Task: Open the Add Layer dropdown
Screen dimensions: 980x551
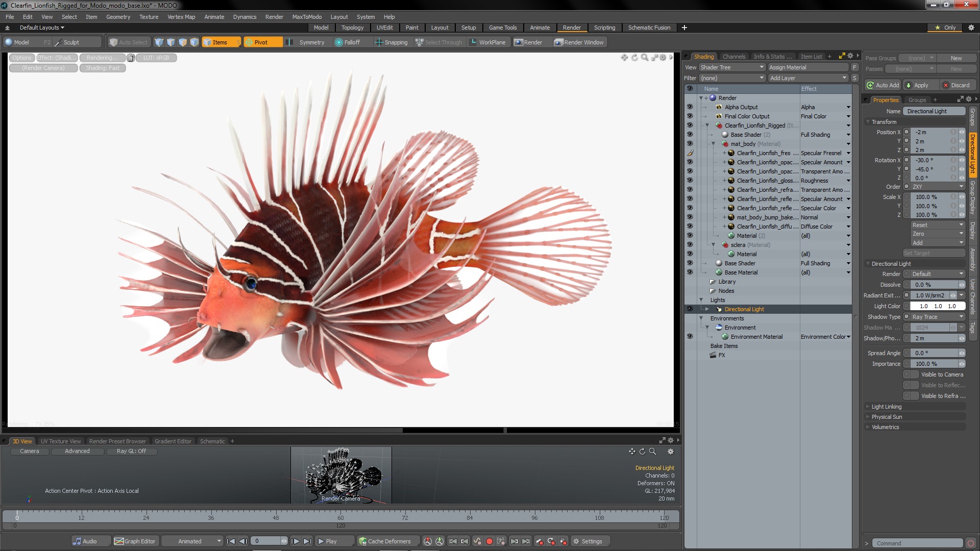Action: [808, 78]
